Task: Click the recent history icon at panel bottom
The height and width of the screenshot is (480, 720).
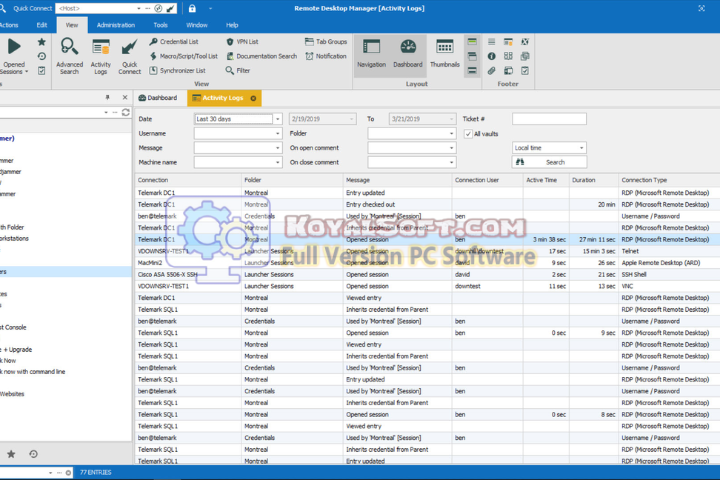Action: [34, 454]
